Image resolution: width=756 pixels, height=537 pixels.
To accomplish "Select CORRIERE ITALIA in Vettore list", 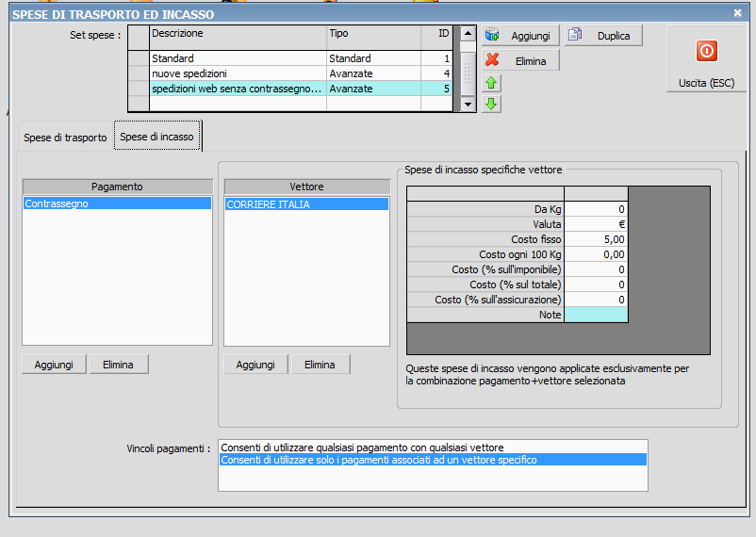I will [306, 204].
